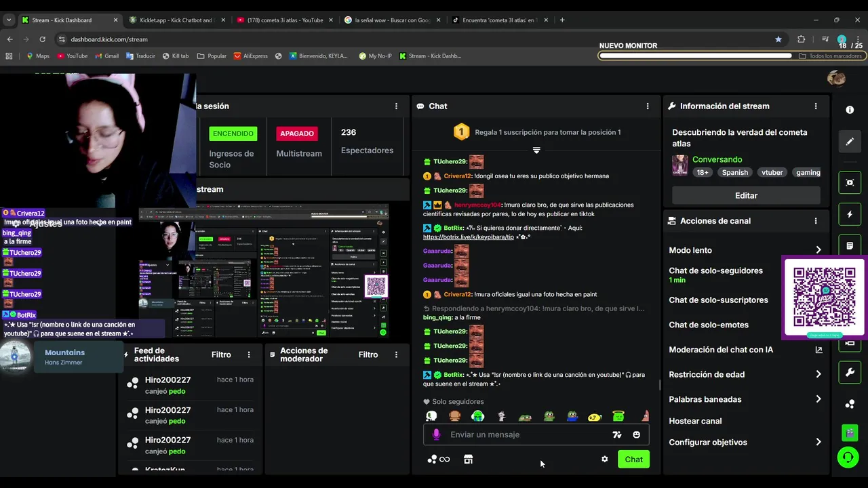
Task: Click the APAGADO Multistream badge
Action: (297, 134)
